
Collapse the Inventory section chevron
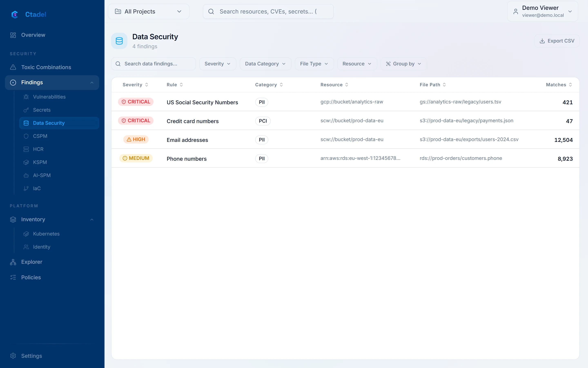92,220
